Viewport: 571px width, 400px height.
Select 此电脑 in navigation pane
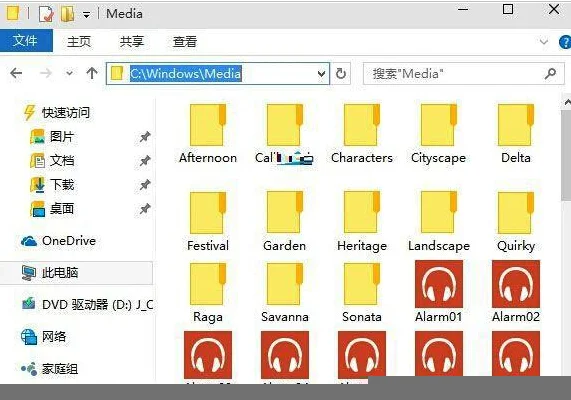(76, 272)
